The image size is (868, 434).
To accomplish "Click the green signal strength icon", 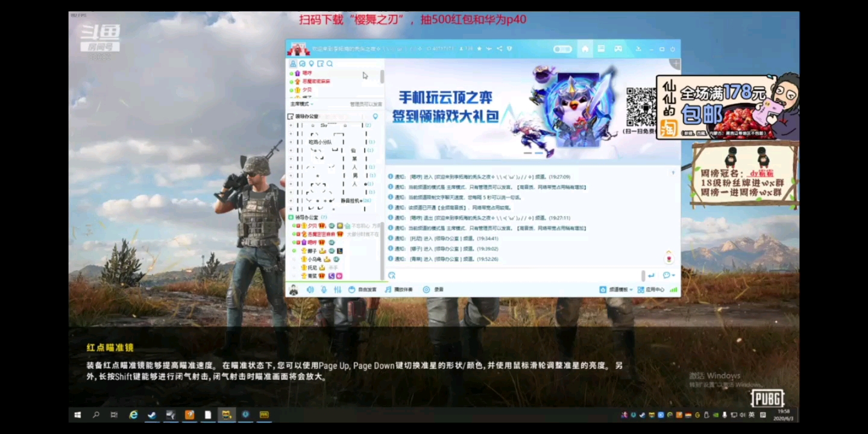I will [x=673, y=289].
